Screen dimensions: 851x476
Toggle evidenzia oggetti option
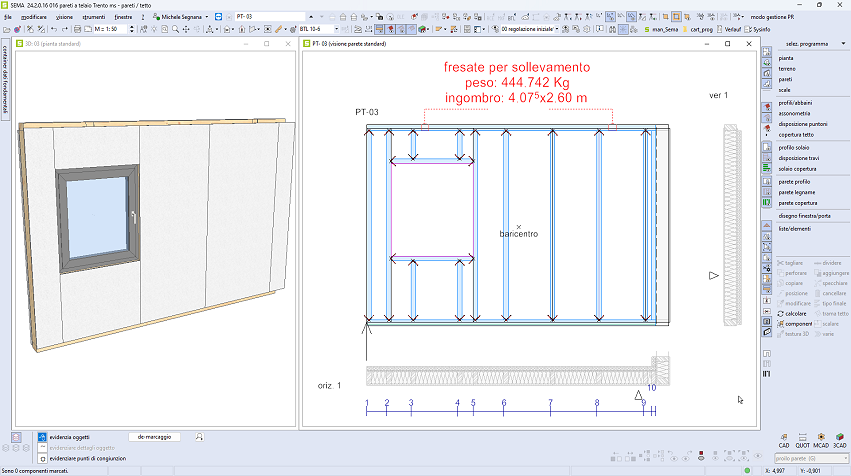point(42,437)
